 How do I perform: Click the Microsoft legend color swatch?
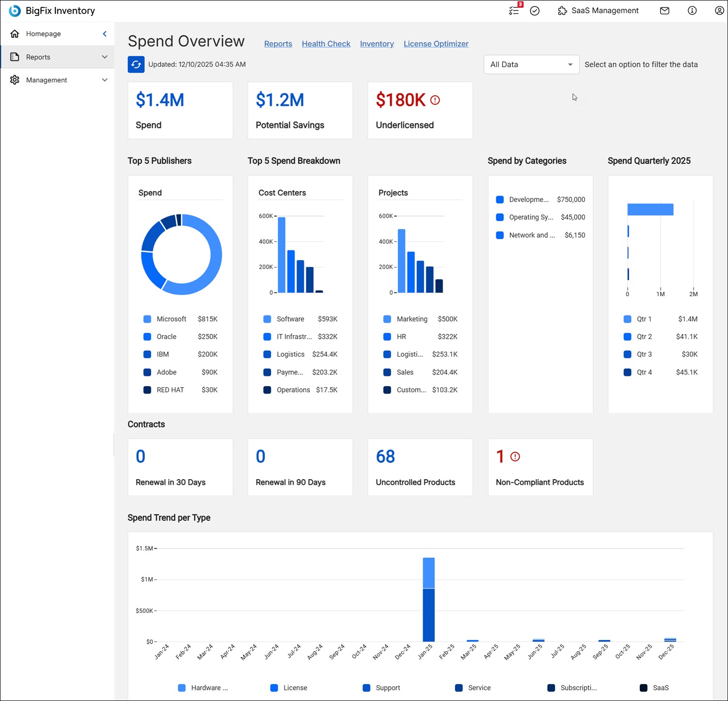(147, 319)
